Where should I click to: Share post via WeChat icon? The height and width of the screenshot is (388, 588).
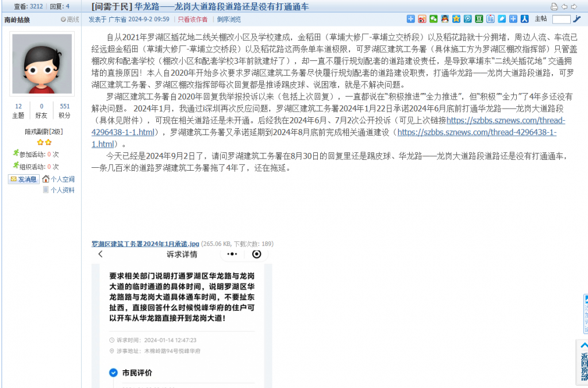434,19
